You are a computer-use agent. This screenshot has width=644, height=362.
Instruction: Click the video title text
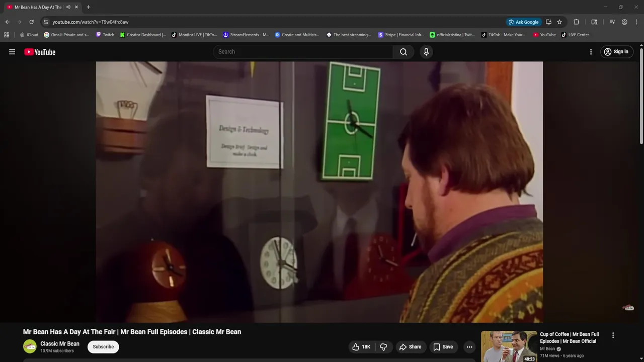tap(132, 332)
